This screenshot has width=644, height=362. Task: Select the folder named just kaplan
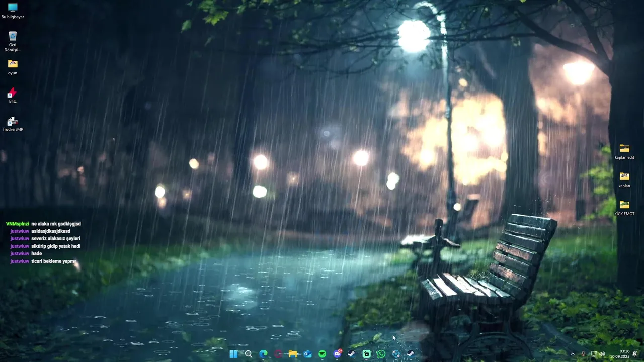[x=624, y=179]
